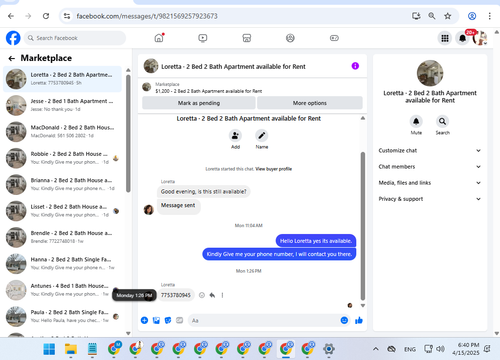
Task: Click message bubble Hello Loretta yes its available
Action: 316,241
